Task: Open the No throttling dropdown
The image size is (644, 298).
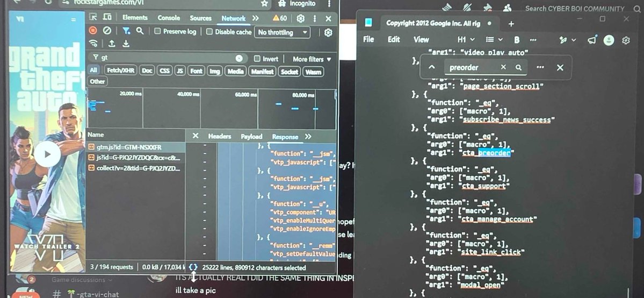Action: click(x=283, y=32)
